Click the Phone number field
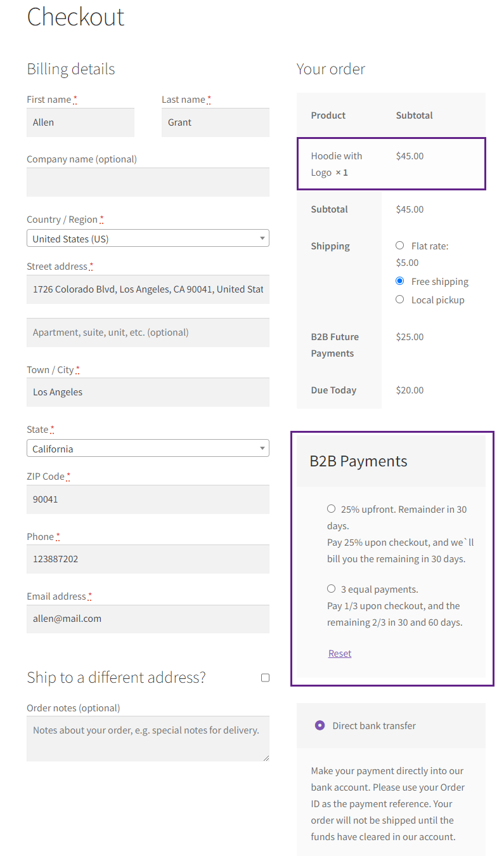The width and height of the screenshot is (504, 856). tap(148, 559)
